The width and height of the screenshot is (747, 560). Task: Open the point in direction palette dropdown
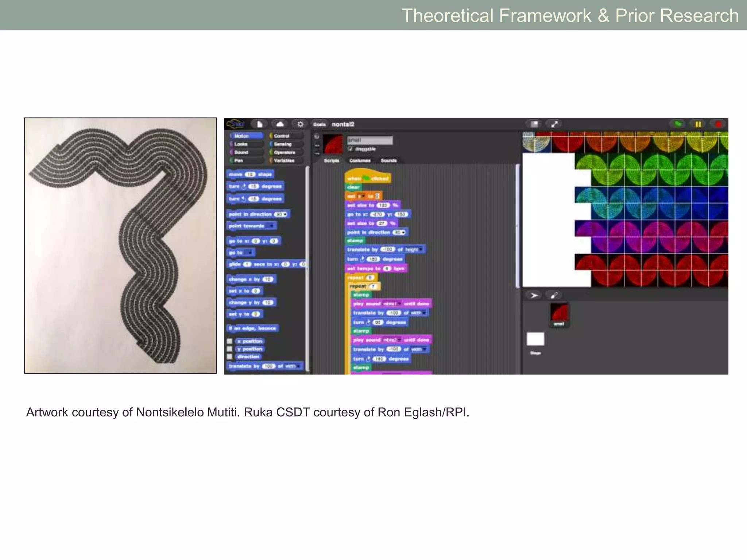point(285,214)
